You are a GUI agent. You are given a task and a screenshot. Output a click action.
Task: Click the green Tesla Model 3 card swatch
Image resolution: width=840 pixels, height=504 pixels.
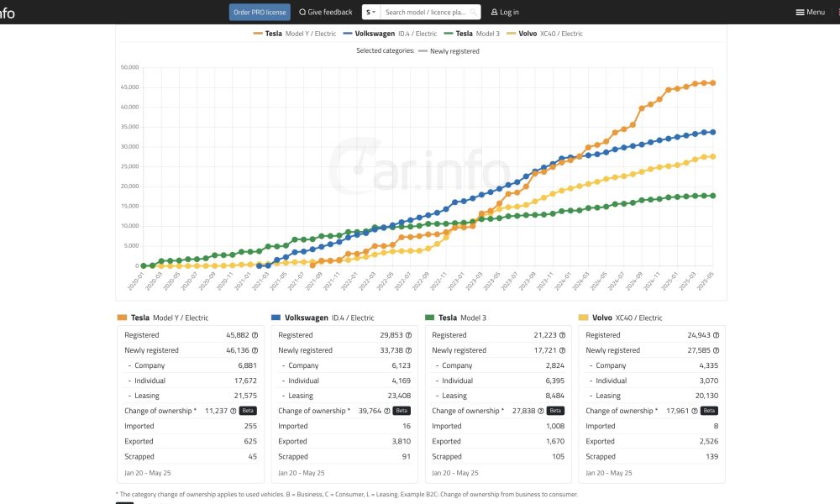pos(429,318)
